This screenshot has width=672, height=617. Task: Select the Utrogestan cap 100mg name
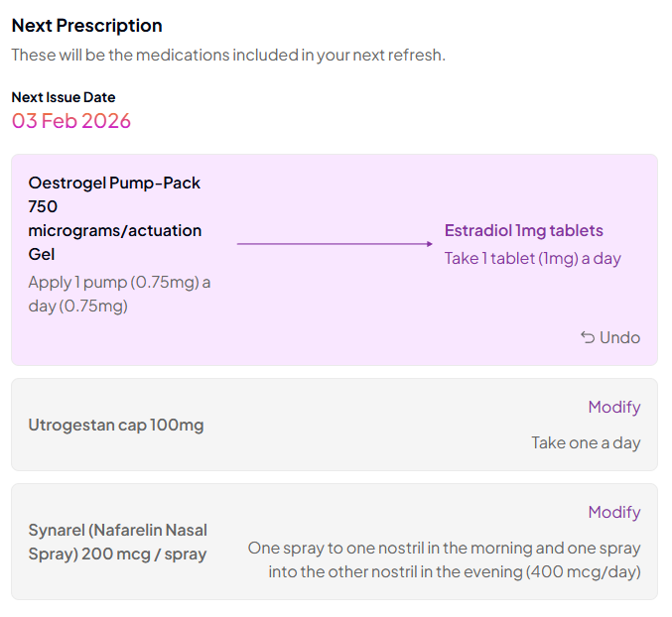coord(115,425)
